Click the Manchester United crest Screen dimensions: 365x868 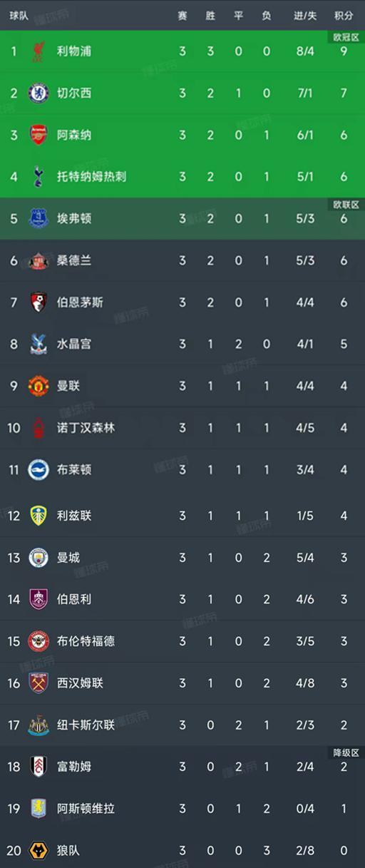tap(38, 386)
